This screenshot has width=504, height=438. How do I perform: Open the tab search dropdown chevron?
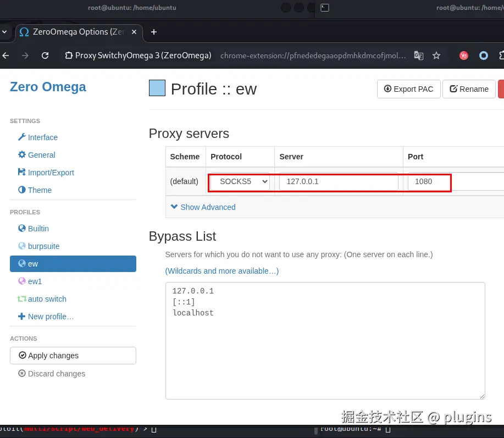tap(4, 32)
